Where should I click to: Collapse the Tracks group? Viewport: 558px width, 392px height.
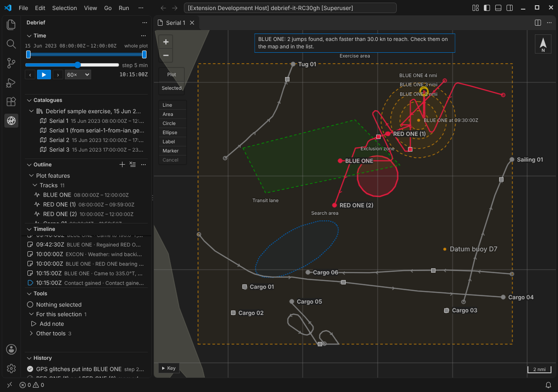[36, 185]
